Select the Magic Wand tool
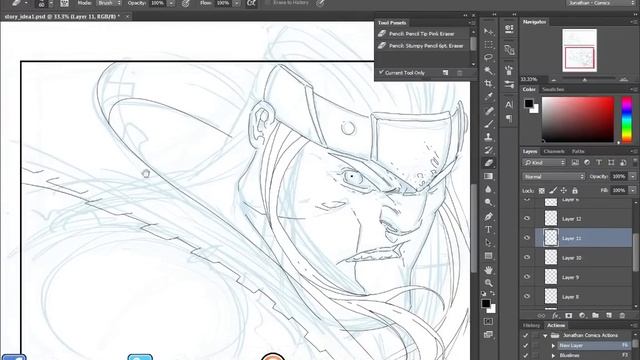640x360 pixels. 488,70
